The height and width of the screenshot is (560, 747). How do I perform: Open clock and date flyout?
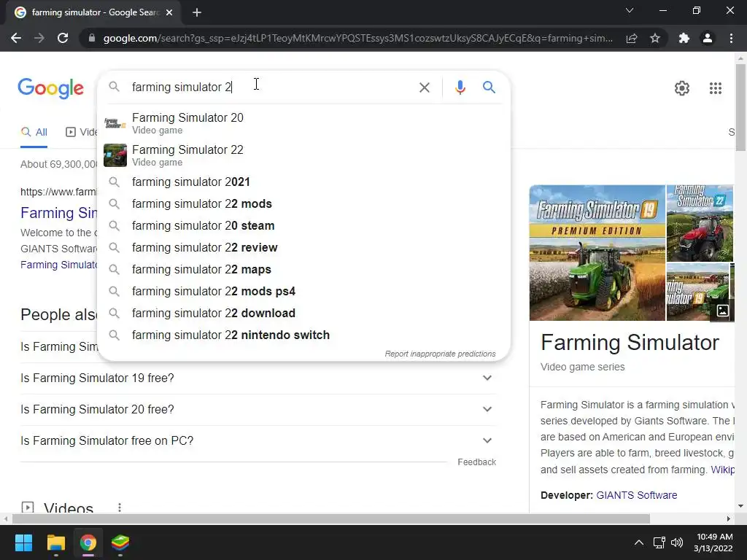click(713, 542)
